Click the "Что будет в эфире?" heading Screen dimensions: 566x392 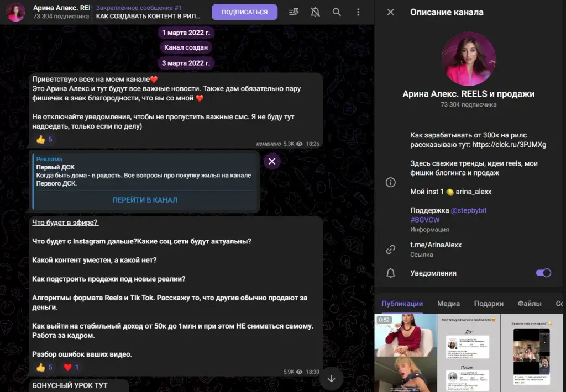(65, 223)
